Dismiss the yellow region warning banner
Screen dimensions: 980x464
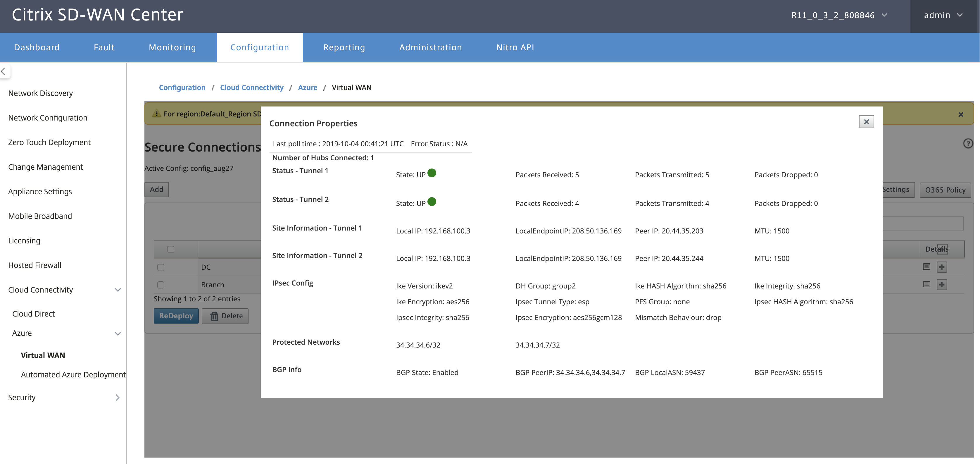960,115
